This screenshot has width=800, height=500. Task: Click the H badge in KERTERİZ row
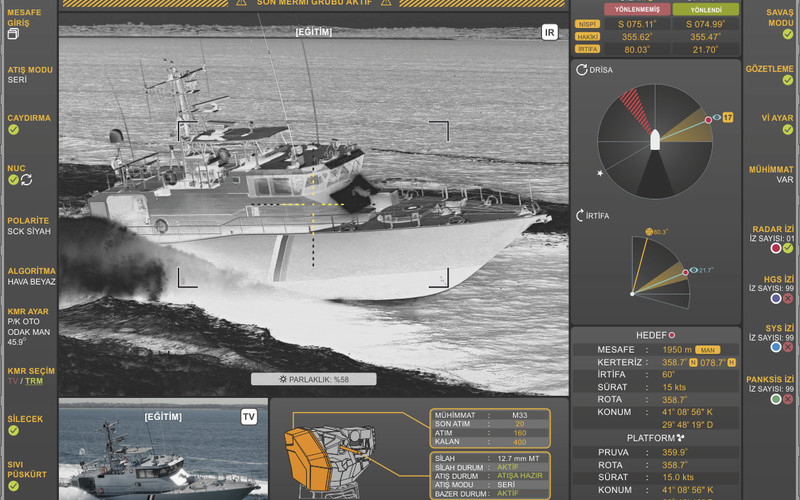pyautogui.click(x=731, y=363)
